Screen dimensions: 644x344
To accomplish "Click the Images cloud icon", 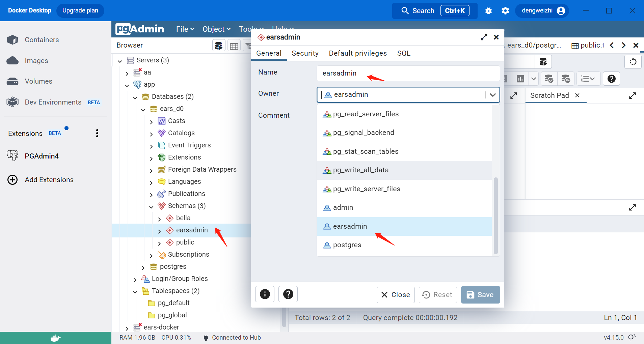I will pyautogui.click(x=12, y=61).
